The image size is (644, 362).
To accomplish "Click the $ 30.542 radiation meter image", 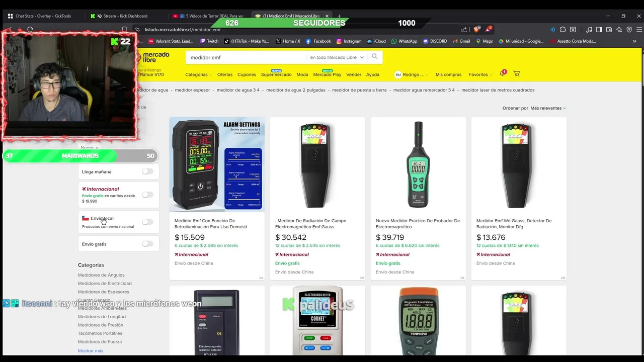I will pos(317,165).
